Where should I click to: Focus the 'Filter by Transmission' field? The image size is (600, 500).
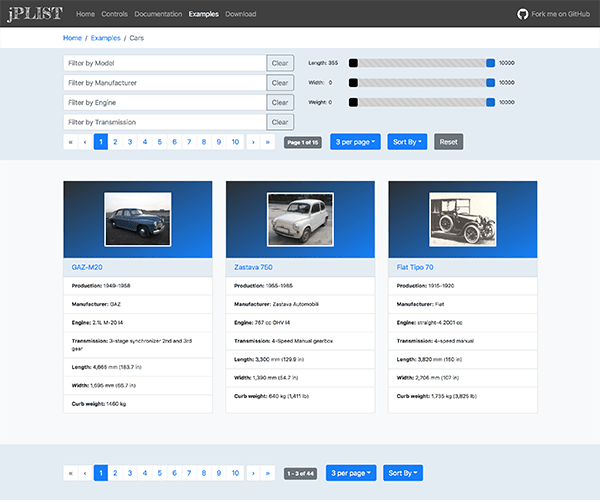tap(165, 122)
